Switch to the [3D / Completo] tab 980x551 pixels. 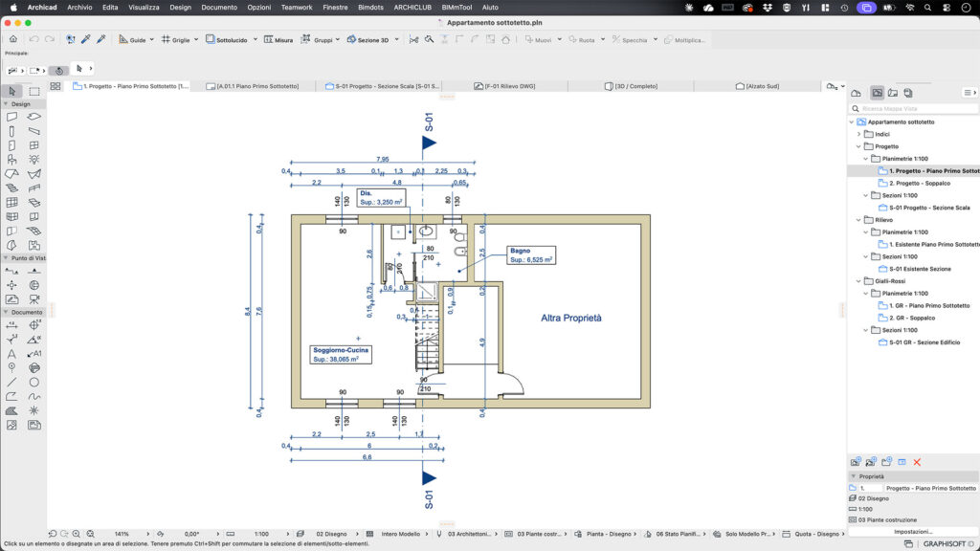pos(632,86)
